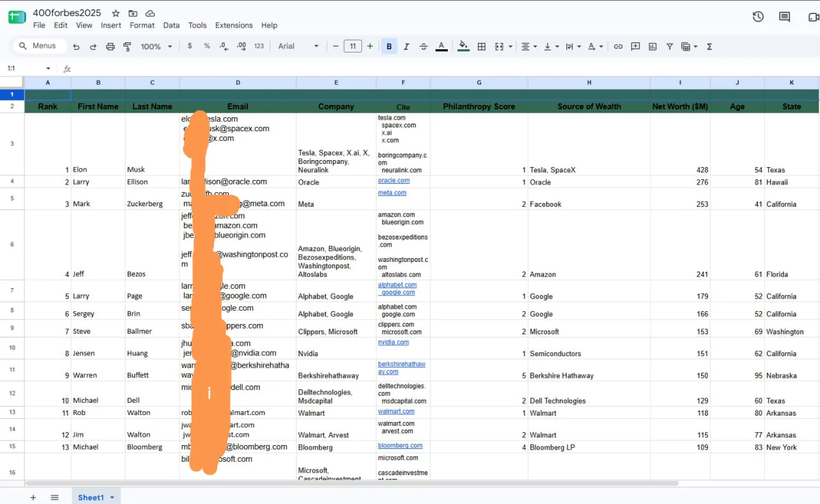Open the meta.com link
This screenshot has width=820, height=504.
(392, 193)
